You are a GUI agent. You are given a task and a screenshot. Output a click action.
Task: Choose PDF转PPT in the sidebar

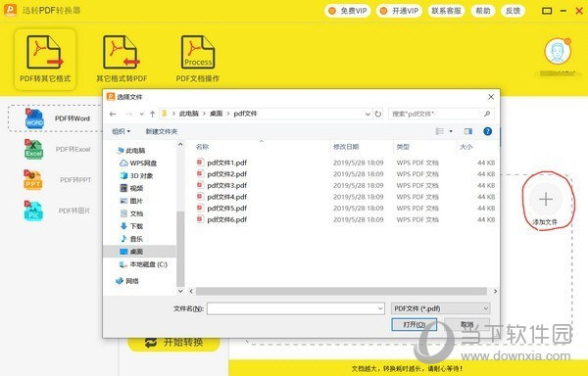click(x=58, y=180)
